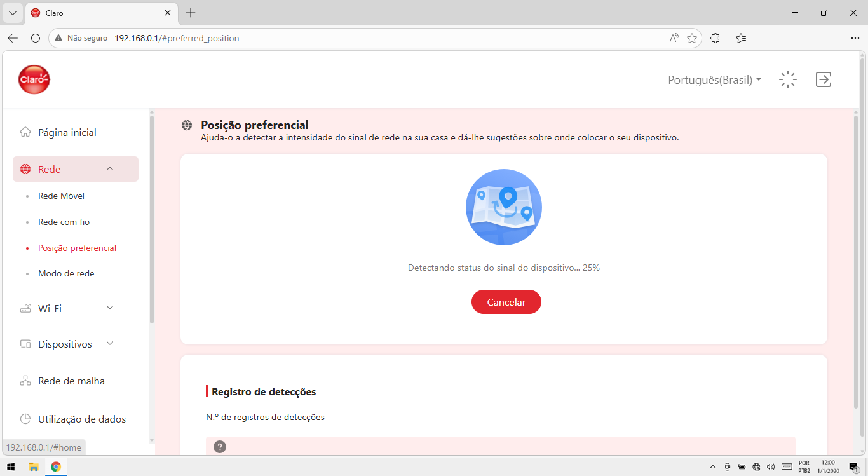Open browser extensions puzzle icon
Image resolution: width=868 pixels, height=476 pixels.
coord(715,38)
